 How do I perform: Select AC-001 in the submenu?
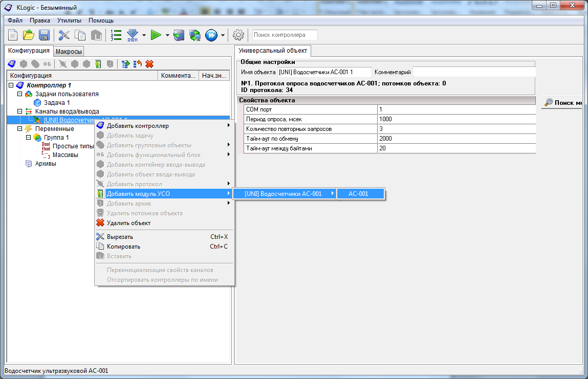[358, 194]
